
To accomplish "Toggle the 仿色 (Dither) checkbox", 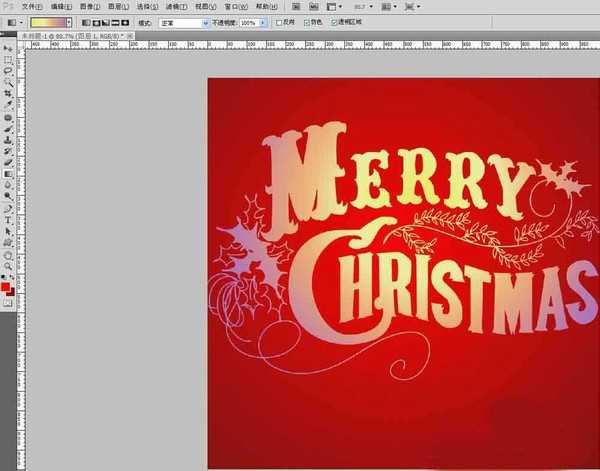I will pyautogui.click(x=307, y=21).
